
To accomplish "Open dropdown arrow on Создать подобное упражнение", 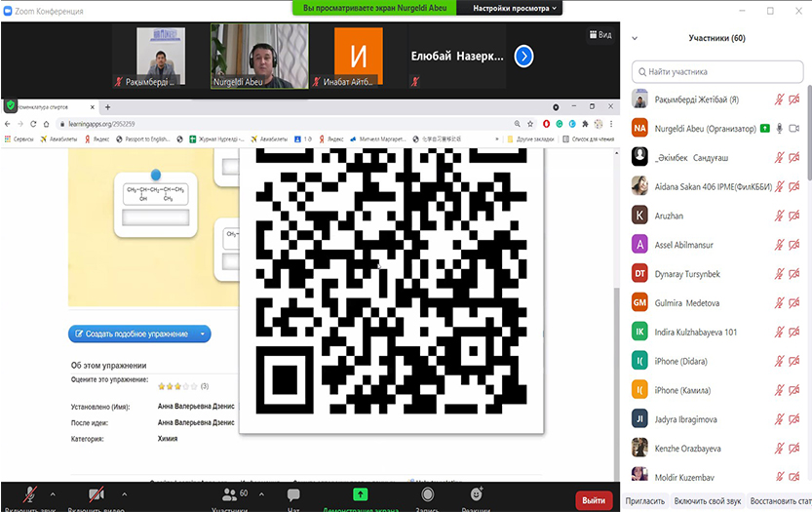I will 203,334.
